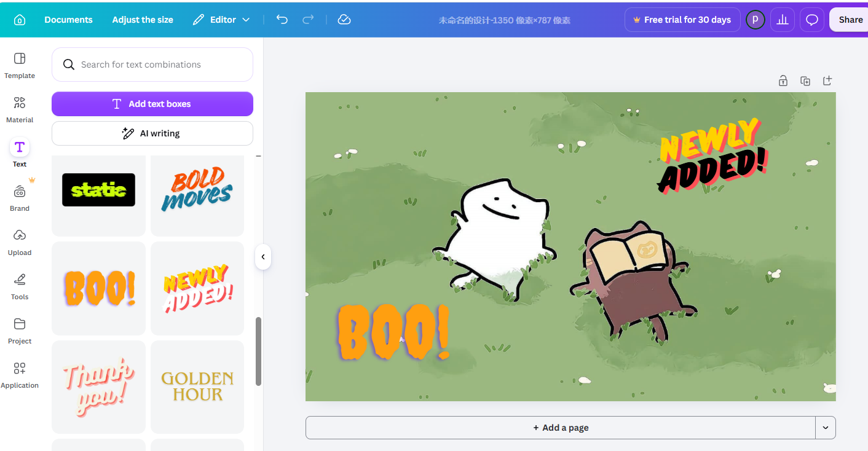This screenshot has width=868, height=451.
Task: Click the undo arrow
Action: coord(282,20)
